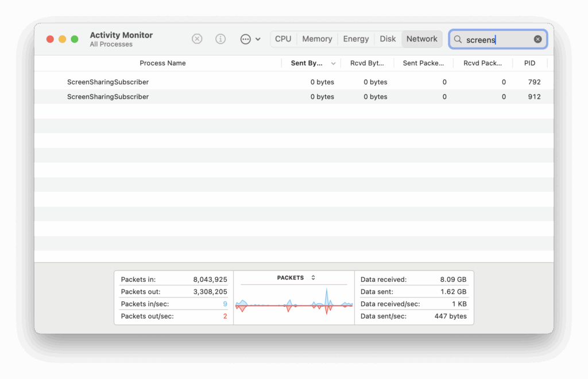588x379 pixels.
Task: Clear the search text with the X icon
Action: tap(537, 40)
